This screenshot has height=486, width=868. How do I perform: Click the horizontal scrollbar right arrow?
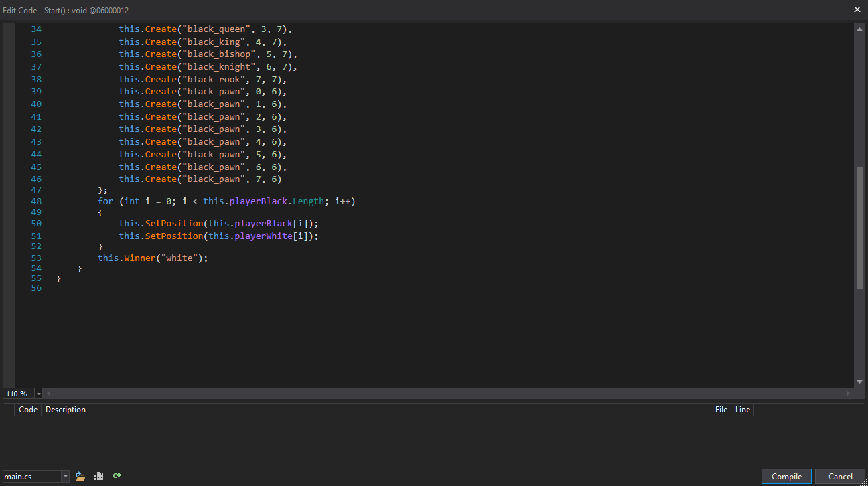coord(849,394)
